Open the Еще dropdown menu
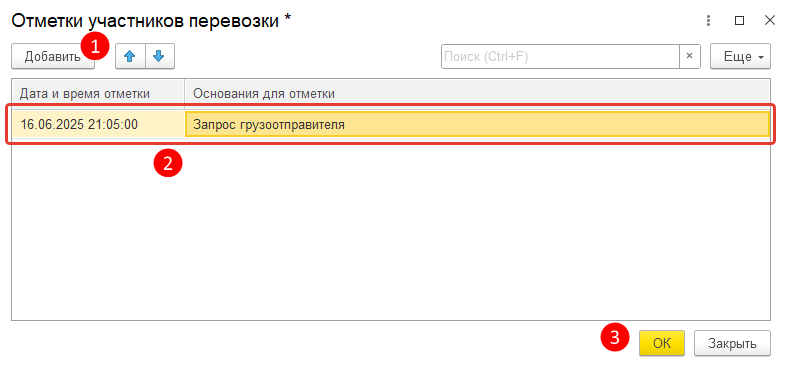 coord(740,56)
